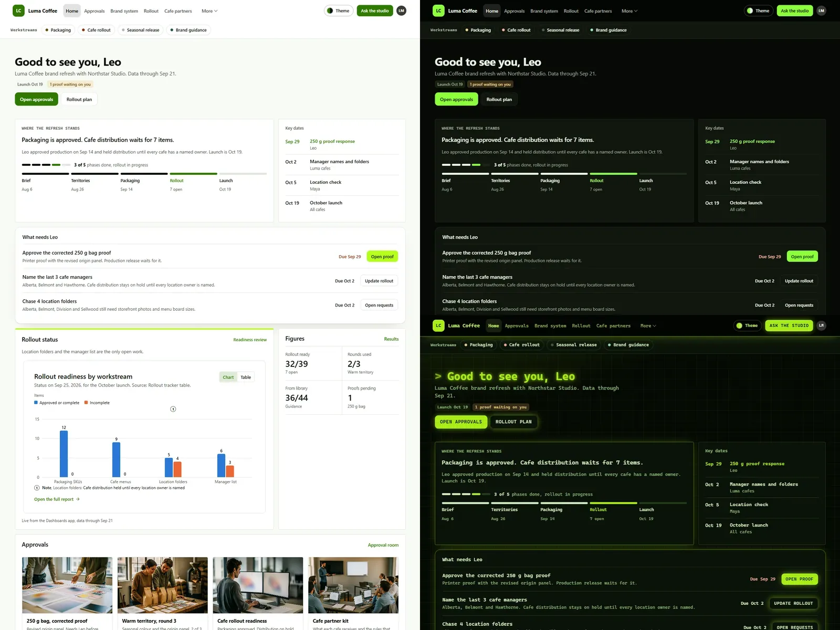This screenshot has width=840, height=630.
Task: Open Brand system in the dark theme navigation
Action: coord(544,11)
